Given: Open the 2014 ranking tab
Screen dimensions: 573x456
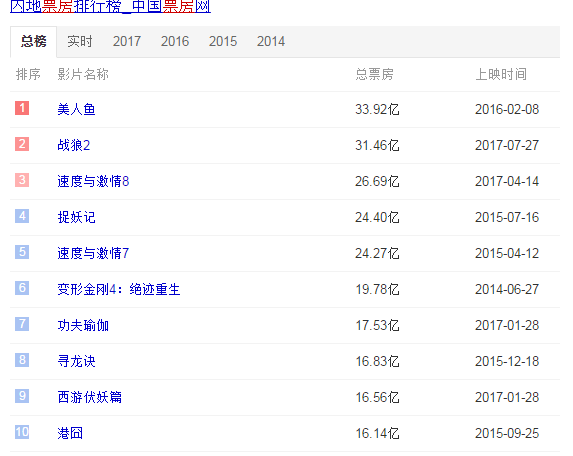Looking at the screenshot, I should [270, 41].
